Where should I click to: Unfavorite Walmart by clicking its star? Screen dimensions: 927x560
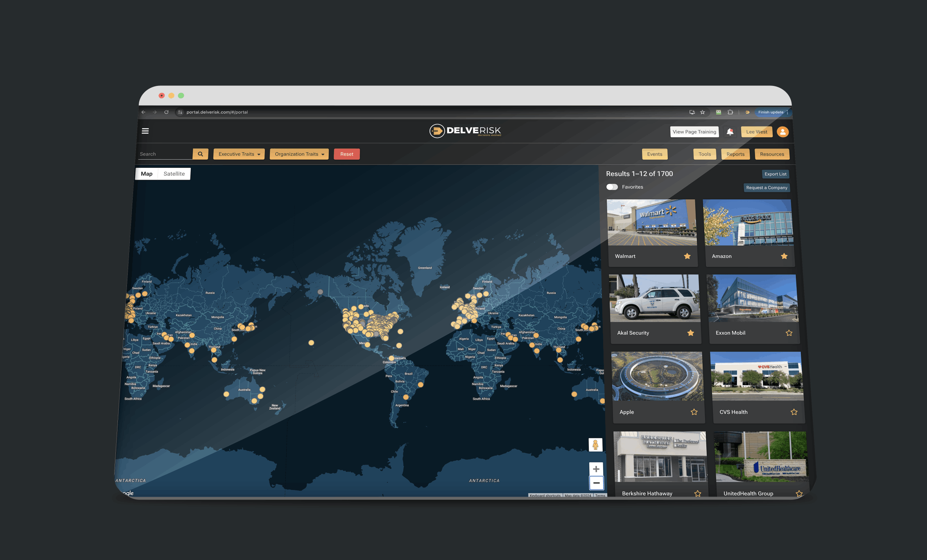coord(687,256)
